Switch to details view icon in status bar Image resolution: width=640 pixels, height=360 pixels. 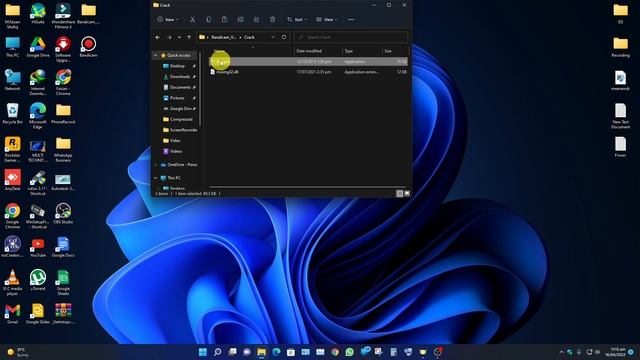coord(400,193)
